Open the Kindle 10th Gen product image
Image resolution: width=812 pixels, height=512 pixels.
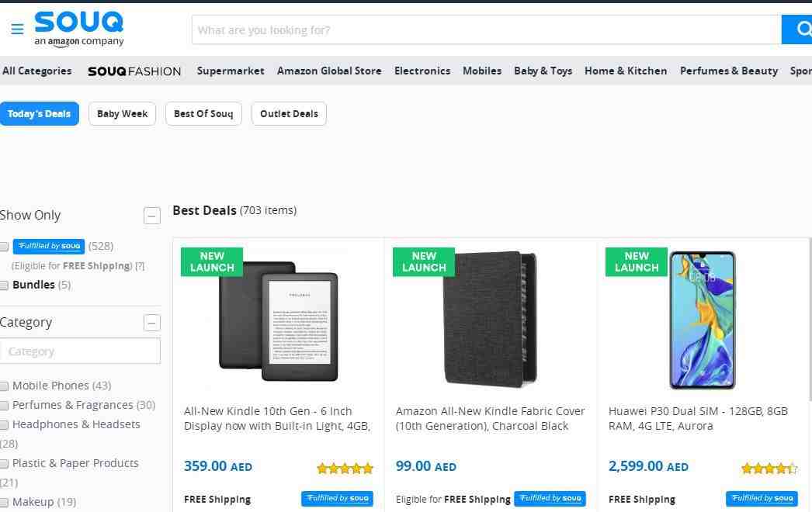point(279,321)
